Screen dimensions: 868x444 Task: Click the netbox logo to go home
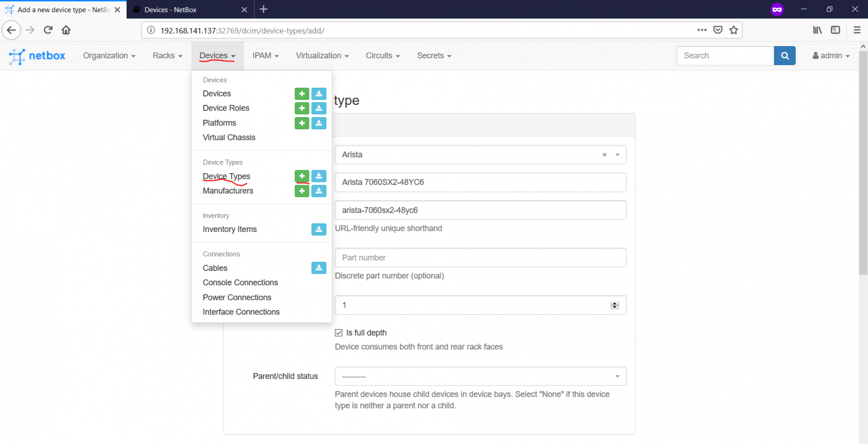click(x=37, y=56)
